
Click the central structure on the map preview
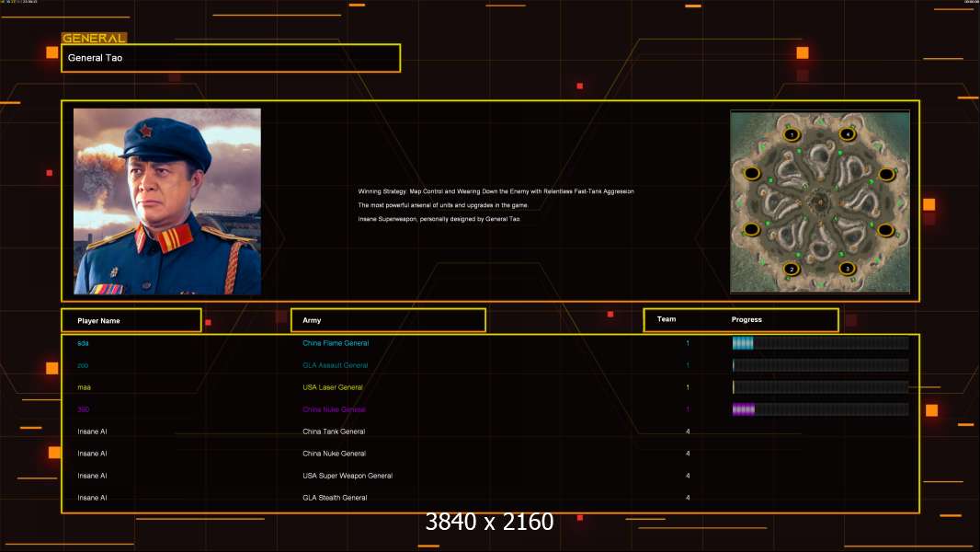pyautogui.click(x=818, y=201)
